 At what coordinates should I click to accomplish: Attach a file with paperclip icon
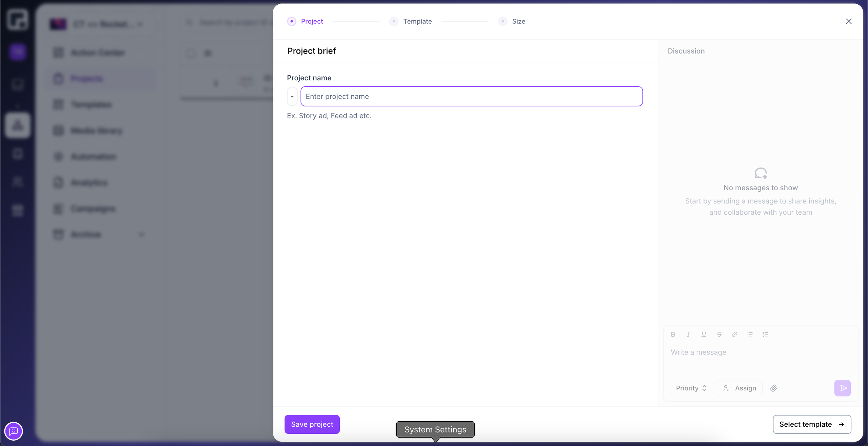pyautogui.click(x=773, y=388)
